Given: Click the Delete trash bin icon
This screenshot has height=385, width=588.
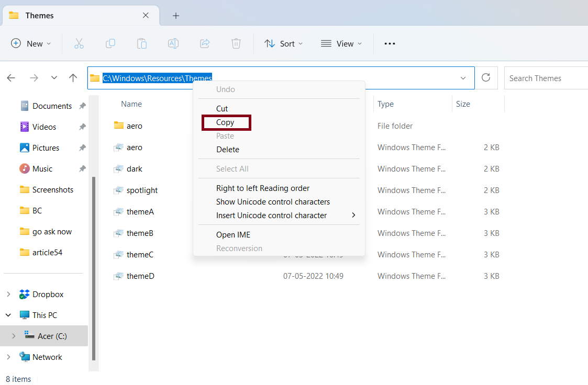Looking at the screenshot, I should pyautogui.click(x=236, y=44).
